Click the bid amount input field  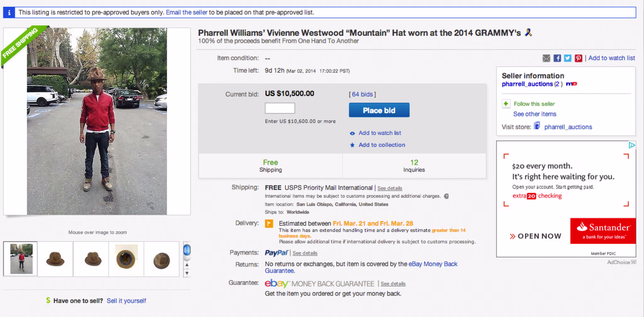pos(280,108)
